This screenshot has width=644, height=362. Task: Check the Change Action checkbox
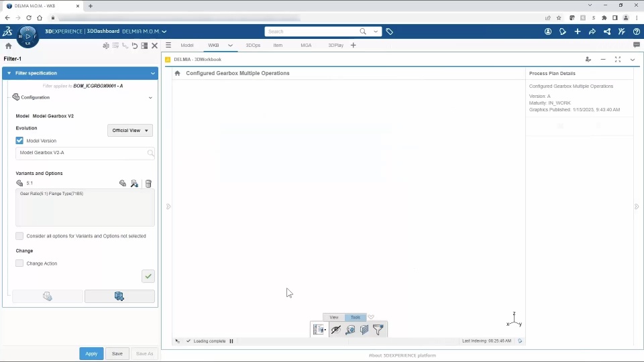[x=19, y=263]
